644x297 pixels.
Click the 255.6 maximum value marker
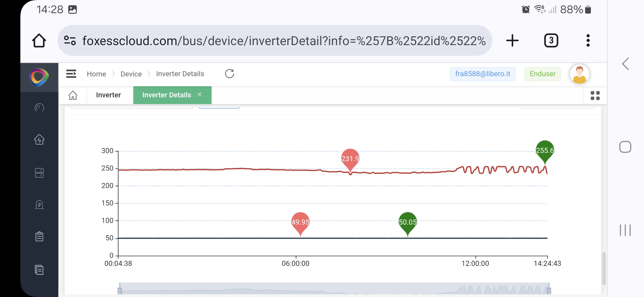coord(545,151)
